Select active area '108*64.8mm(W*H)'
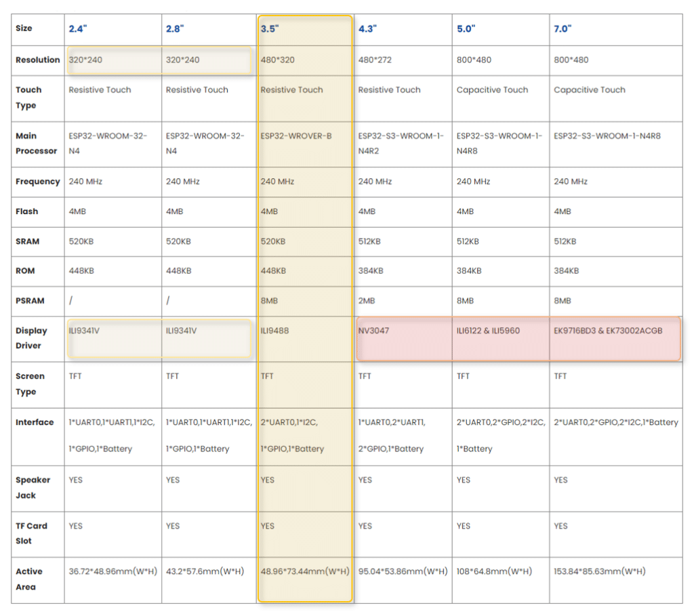Screen dimensions: 694x616 click(494, 571)
